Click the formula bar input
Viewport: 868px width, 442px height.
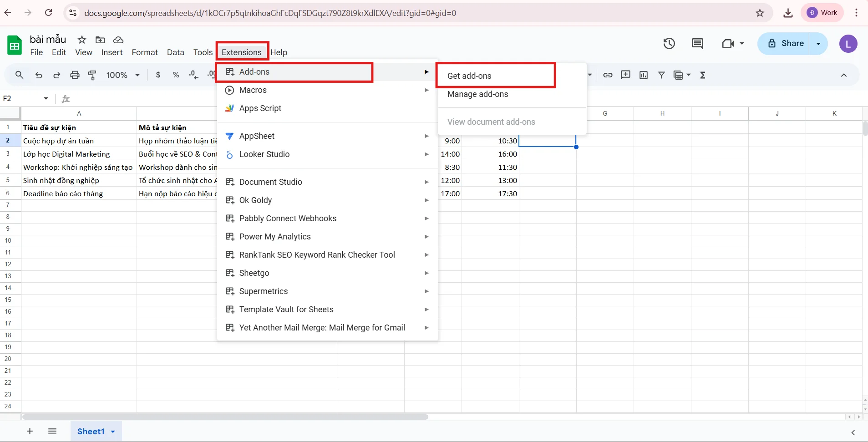pos(469,98)
